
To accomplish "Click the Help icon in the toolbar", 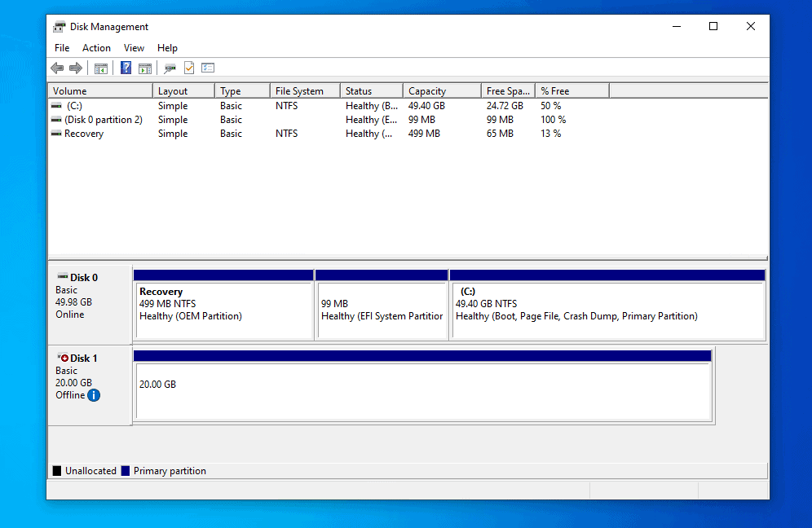I will (126, 68).
